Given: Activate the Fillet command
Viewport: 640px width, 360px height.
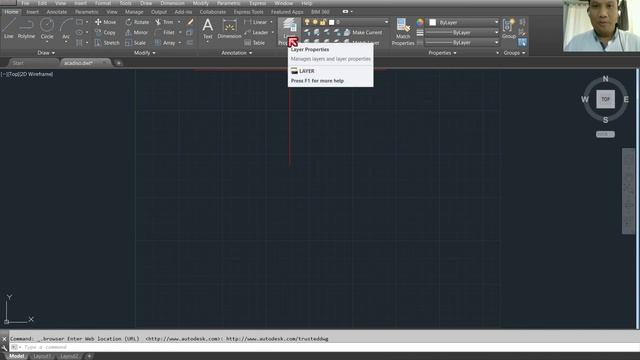Looking at the screenshot, I should click(165, 32).
